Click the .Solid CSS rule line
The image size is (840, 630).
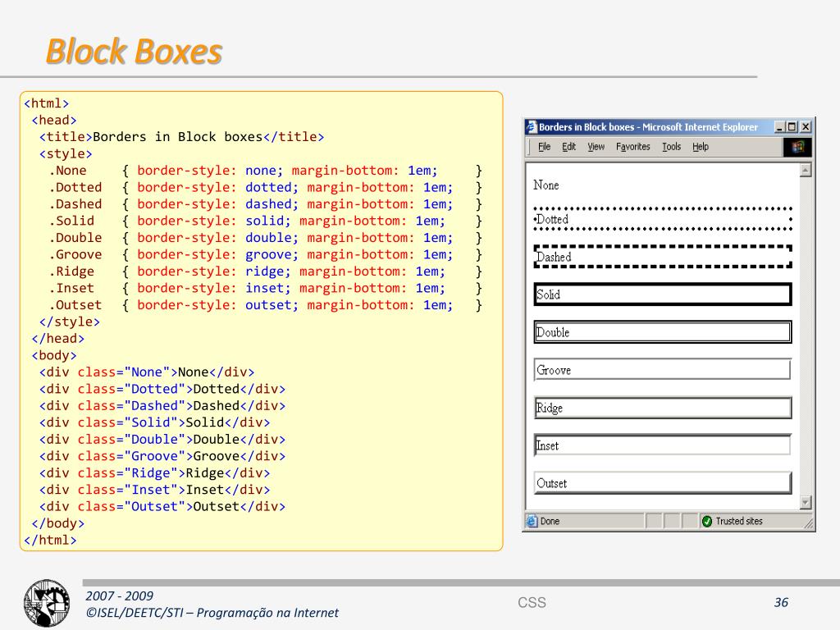click(x=266, y=221)
